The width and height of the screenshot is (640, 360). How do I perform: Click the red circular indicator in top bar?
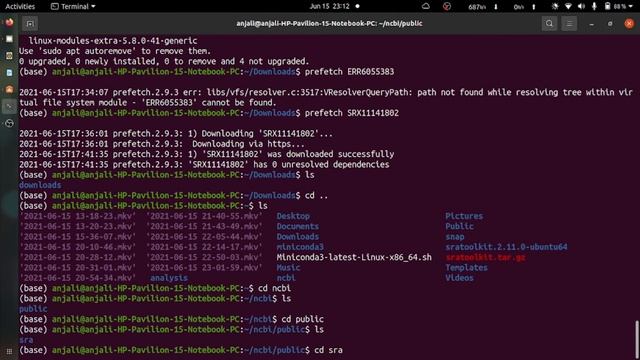(447, 7)
